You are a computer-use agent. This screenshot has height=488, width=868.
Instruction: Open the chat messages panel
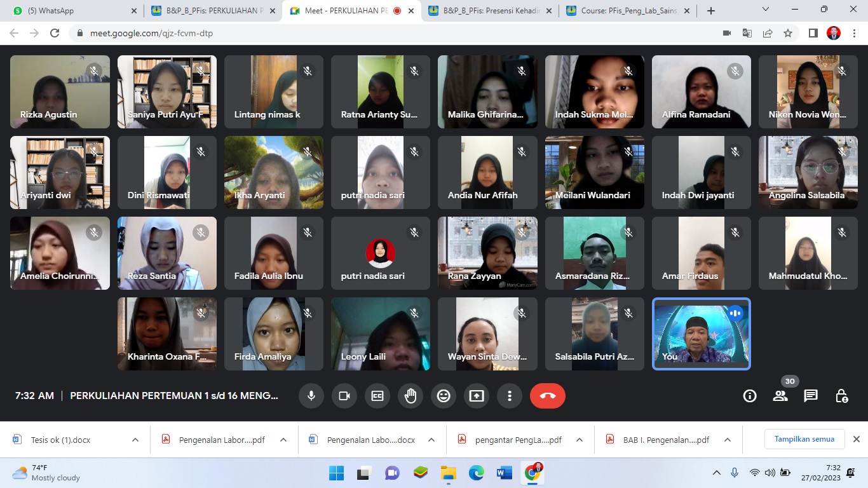(811, 396)
